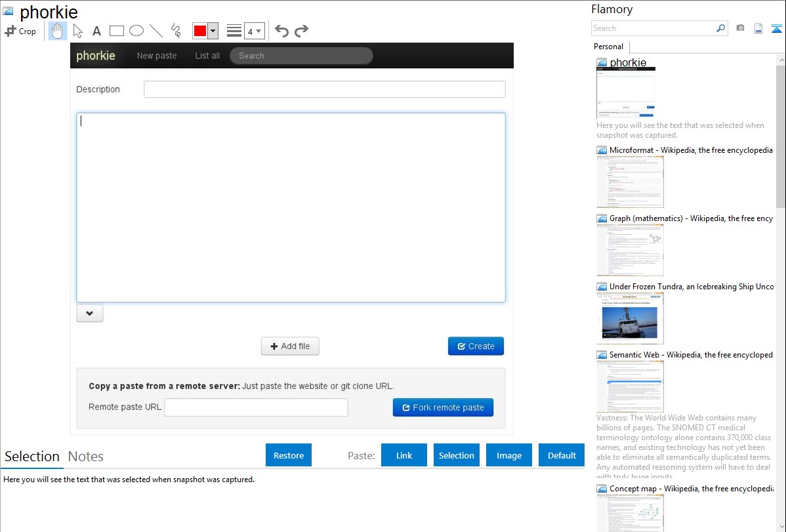The width and height of the screenshot is (786, 532).
Task: Undo the last annotation
Action: tap(281, 31)
